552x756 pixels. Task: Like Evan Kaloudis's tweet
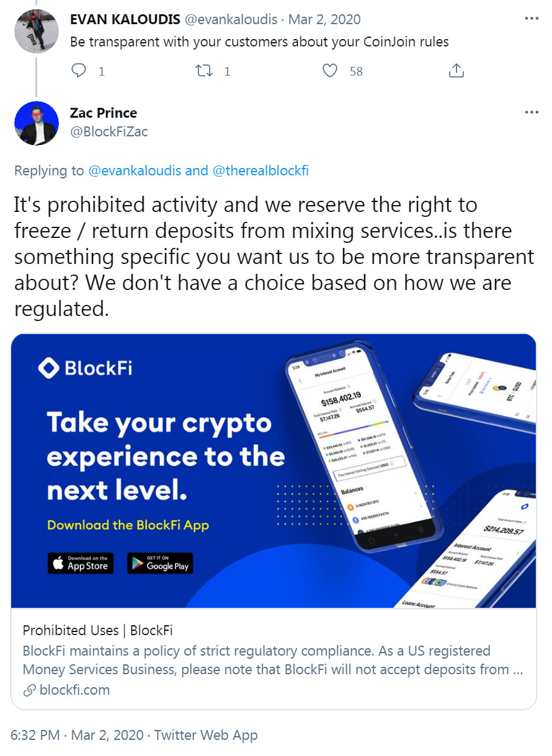pos(331,71)
